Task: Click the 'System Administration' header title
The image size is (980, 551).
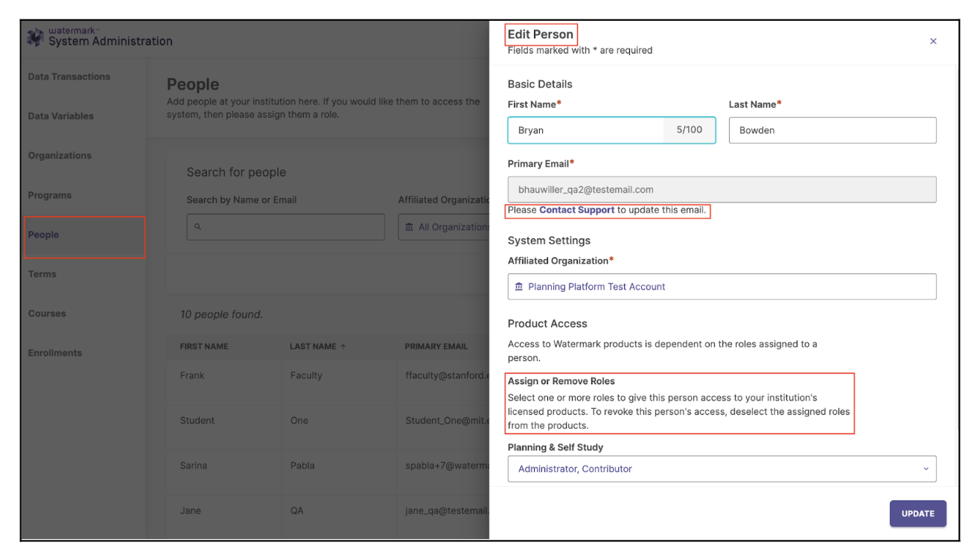Action: (x=110, y=42)
